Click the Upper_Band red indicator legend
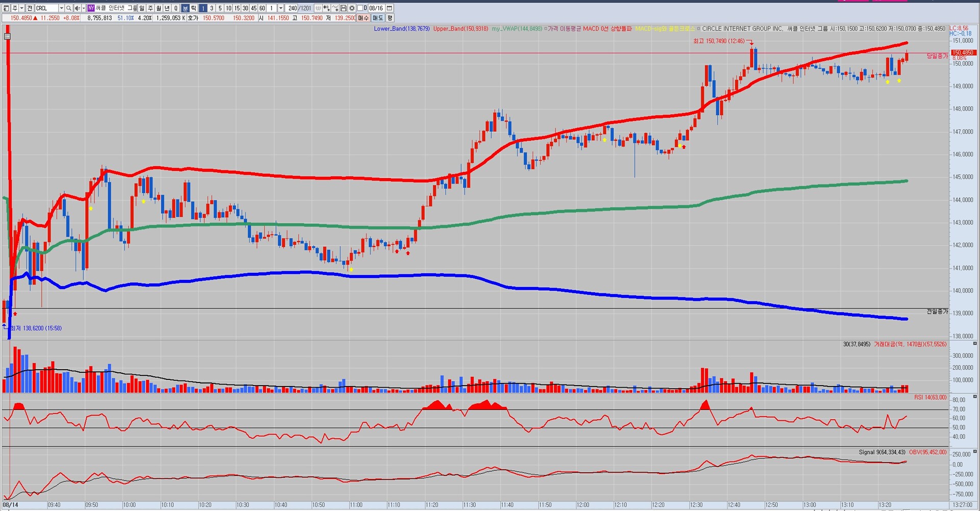The height and width of the screenshot is (511, 980). (x=460, y=29)
